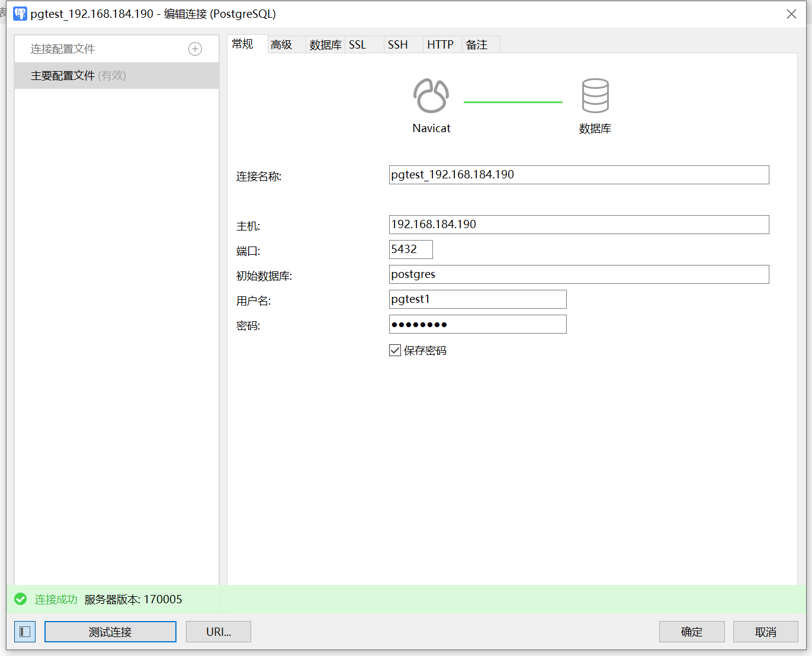Viewport: 812px width, 656px height.
Task: Confirm with the 确定 button
Action: click(x=692, y=632)
